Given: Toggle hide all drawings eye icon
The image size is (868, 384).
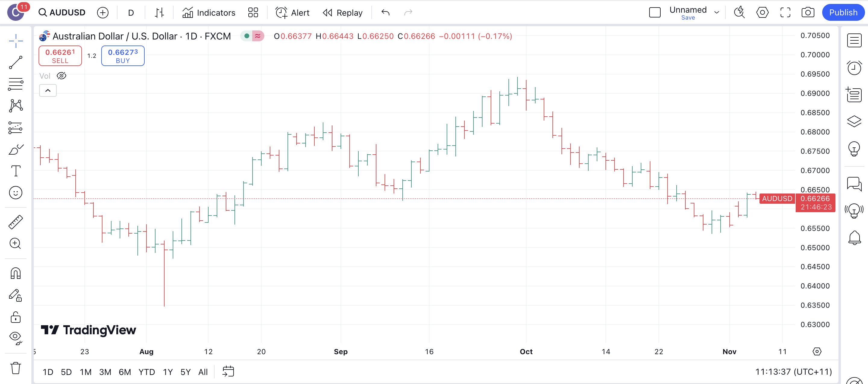Looking at the screenshot, I should [x=15, y=337].
